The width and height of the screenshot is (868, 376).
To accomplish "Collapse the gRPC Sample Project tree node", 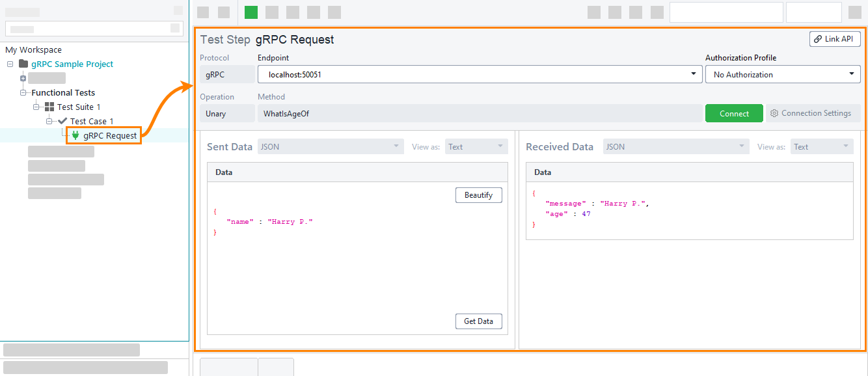I will point(8,64).
